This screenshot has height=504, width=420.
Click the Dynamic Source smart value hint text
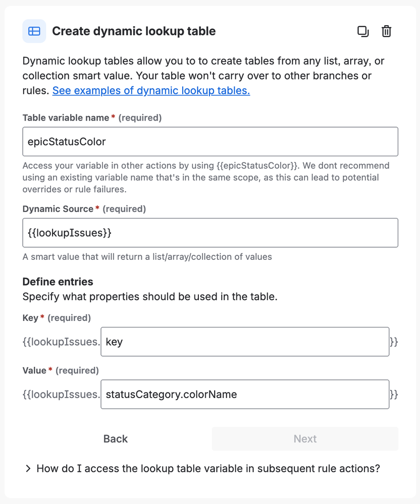147,257
